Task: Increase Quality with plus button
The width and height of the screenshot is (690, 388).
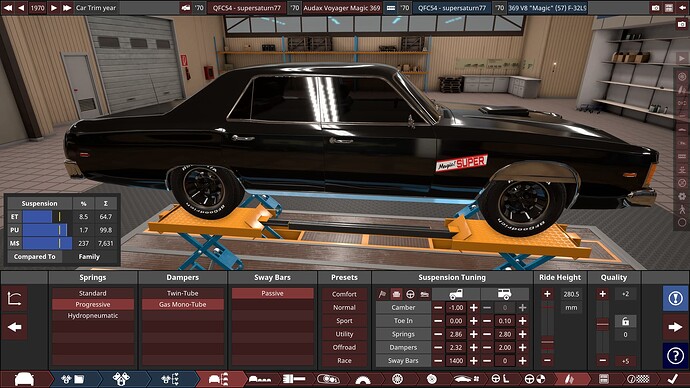Action: point(602,294)
